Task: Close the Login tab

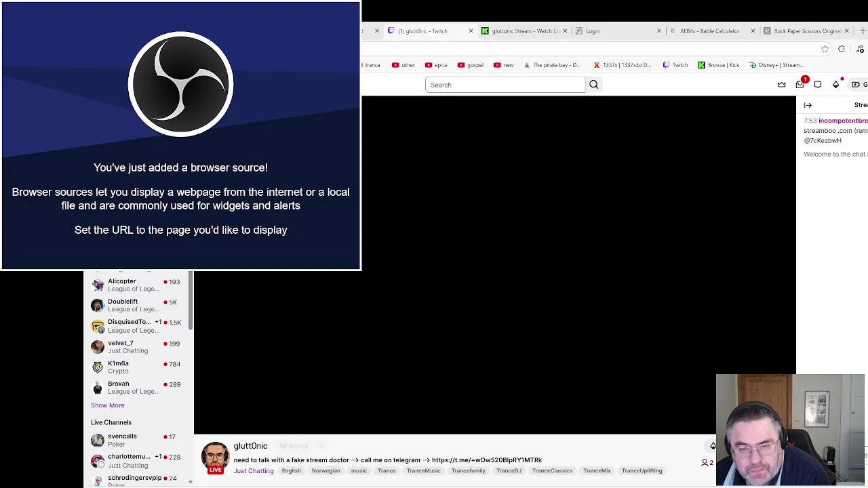Action: coord(658,31)
